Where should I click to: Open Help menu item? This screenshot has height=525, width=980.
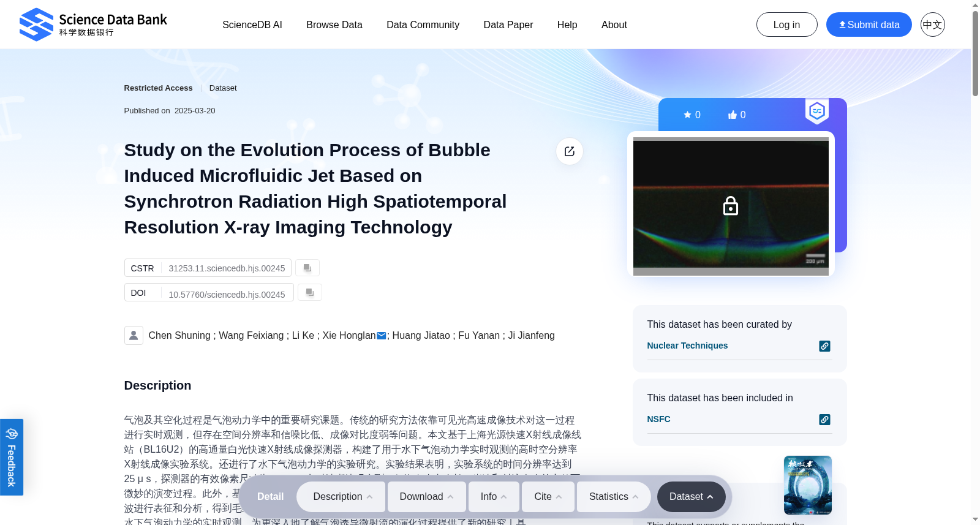[567, 25]
